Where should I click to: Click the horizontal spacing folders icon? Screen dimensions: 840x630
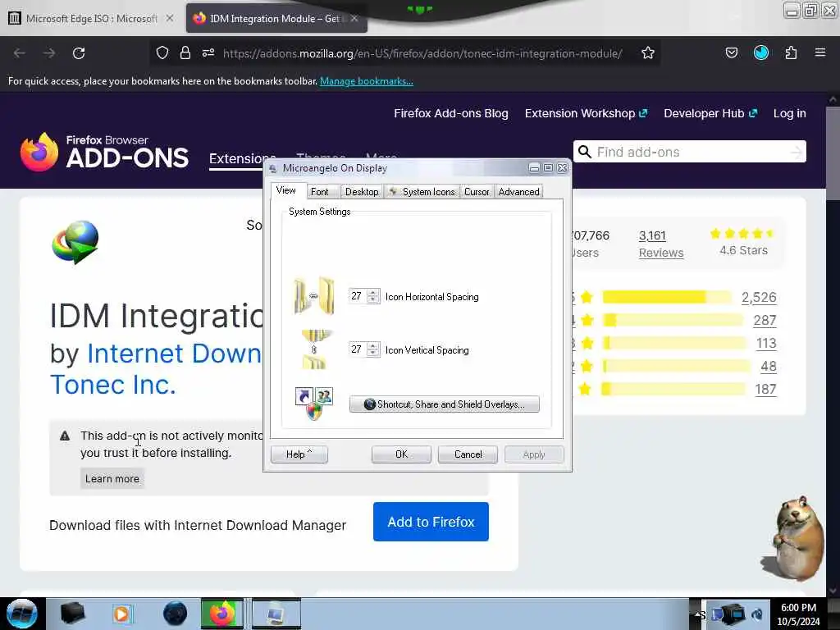pos(314,295)
